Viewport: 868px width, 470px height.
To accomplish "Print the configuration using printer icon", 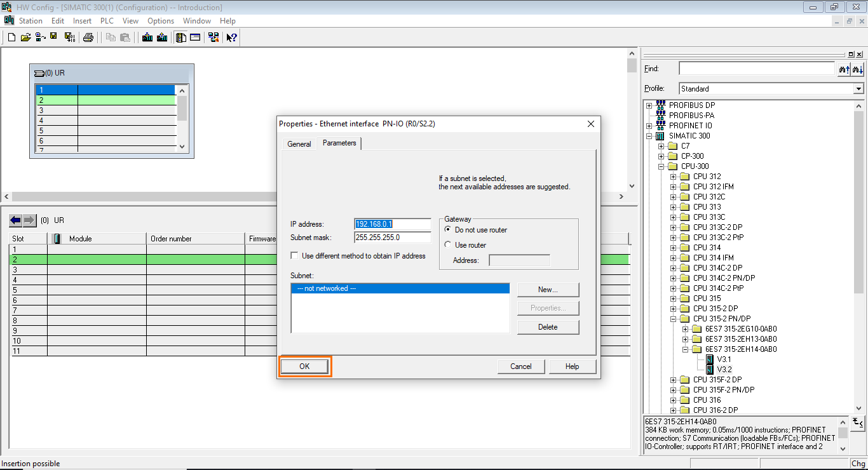I will click(x=88, y=37).
